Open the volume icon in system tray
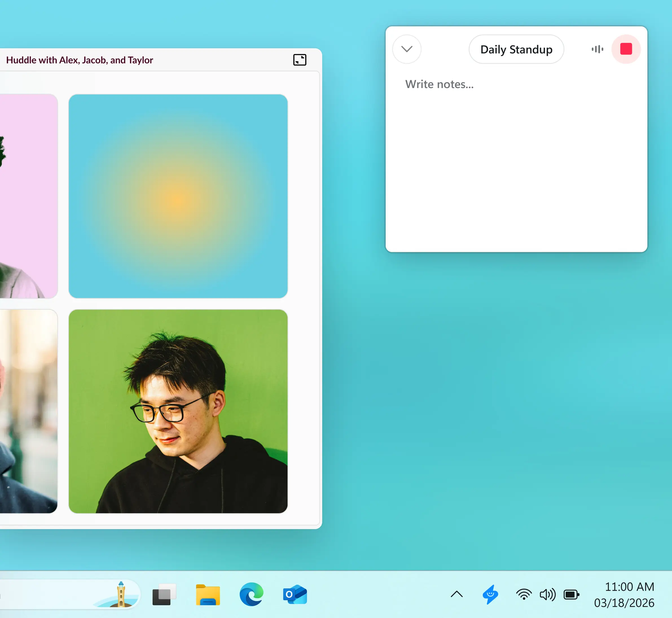Screen dimensions: 672x618 547,595
